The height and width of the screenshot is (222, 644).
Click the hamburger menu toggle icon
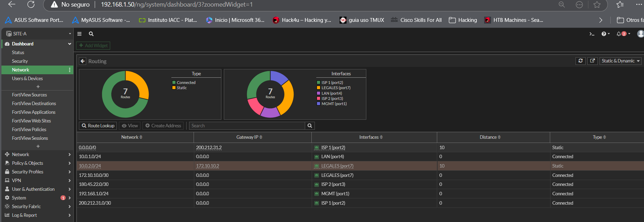(x=79, y=34)
